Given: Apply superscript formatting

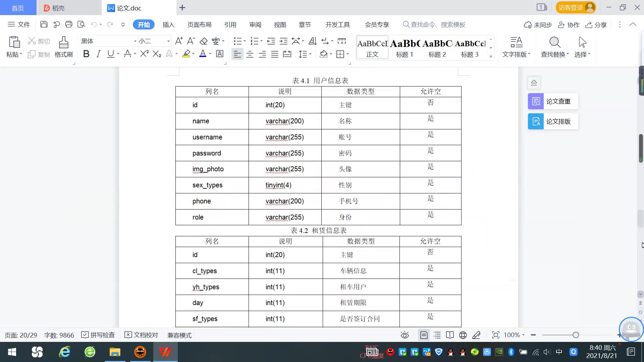Looking at the screenshot, I should click(145, 54).
